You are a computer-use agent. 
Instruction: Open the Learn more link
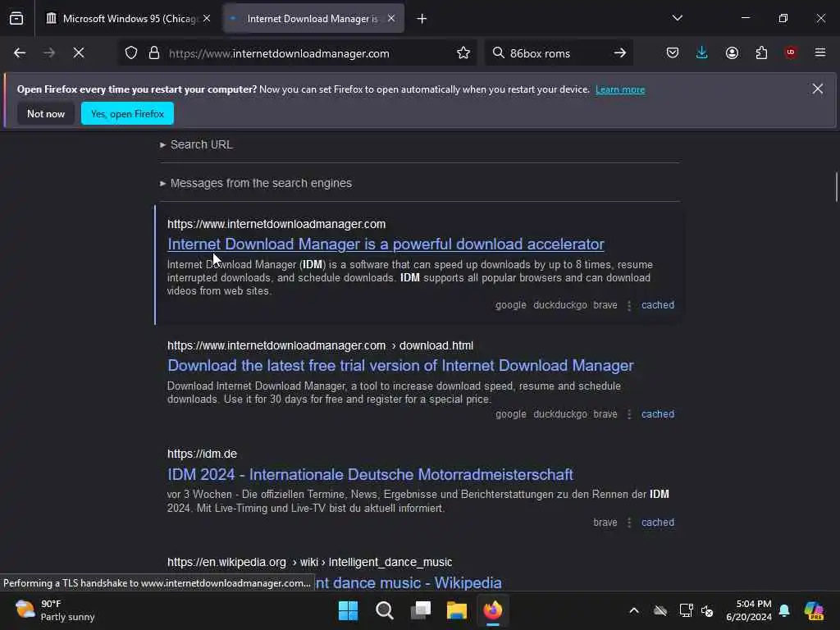(x=620, y=89)
